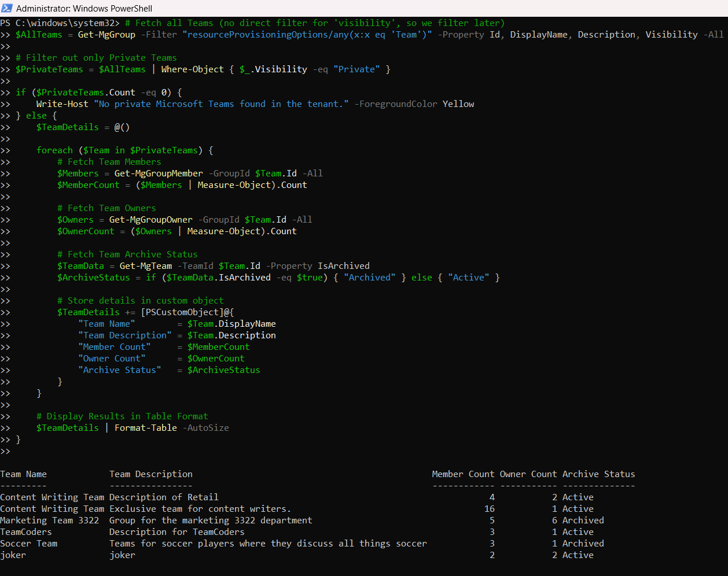
Task: Click the Write-Host command text
Action: point(62,104)
